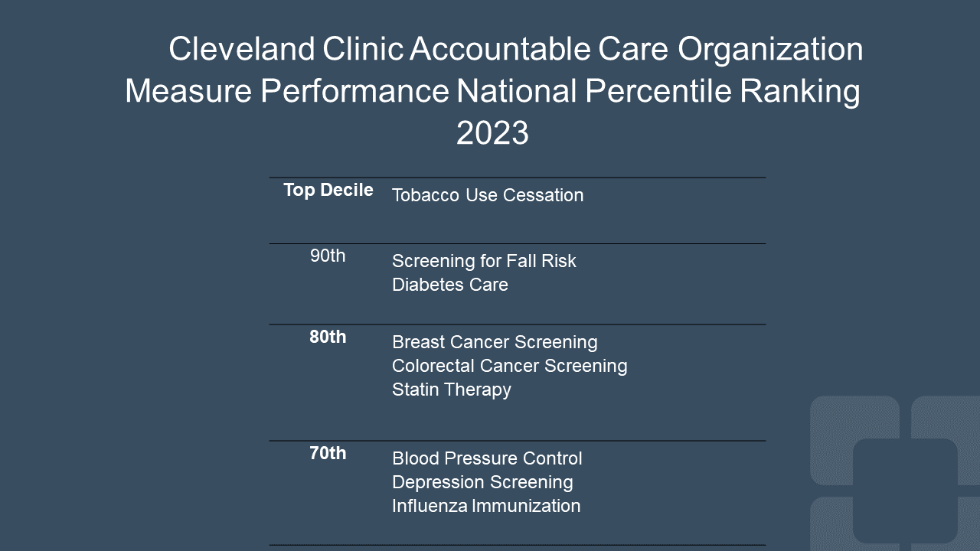Click the 2023 year in the title
Image resolution: width=980 pixels, height=551 pixels.
coord(492,133)
